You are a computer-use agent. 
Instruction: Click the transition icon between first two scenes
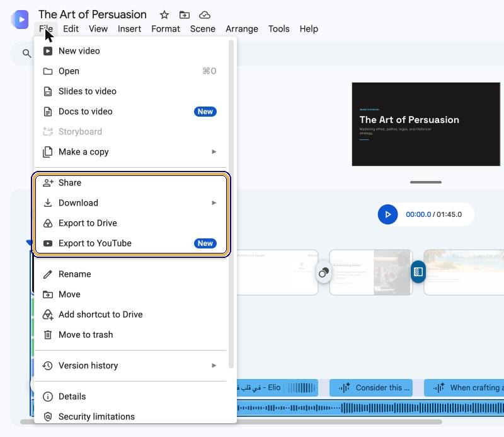324,272
